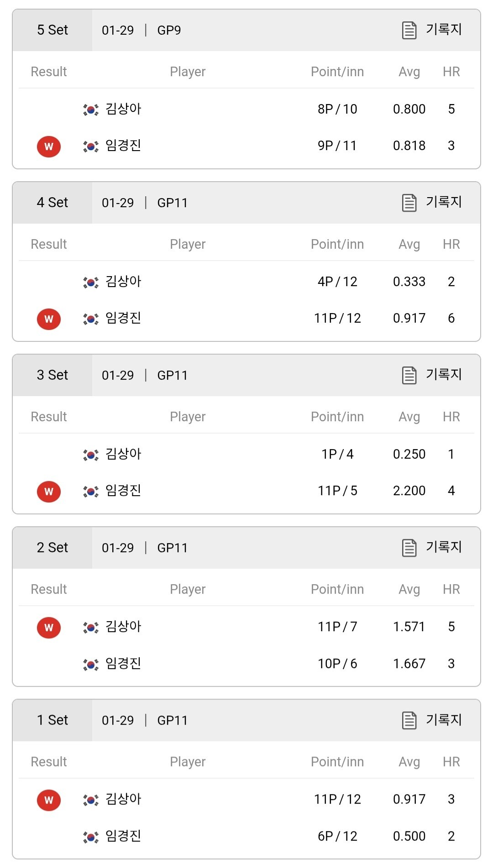Click the record sheet icon for 5 Set
The height and width of the screenshot is (868, 493).
[x=409, y=30]
